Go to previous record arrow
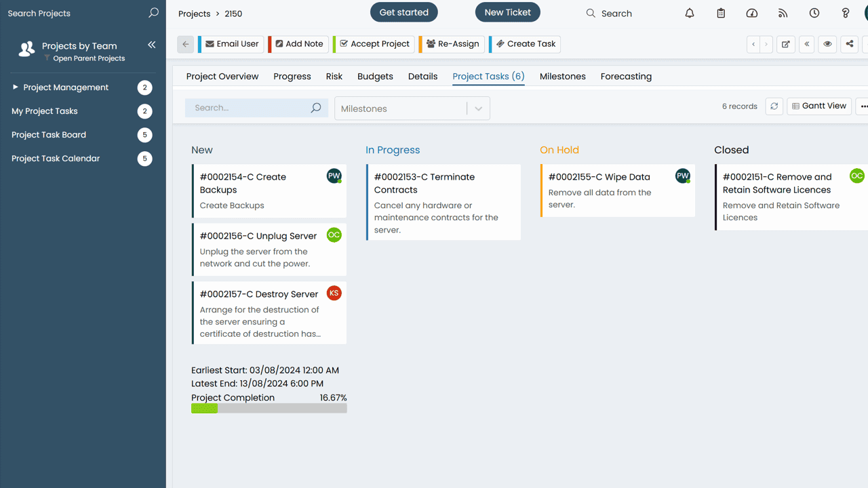Viewport: 868px width, 488px height. click(x=753, y=44)
